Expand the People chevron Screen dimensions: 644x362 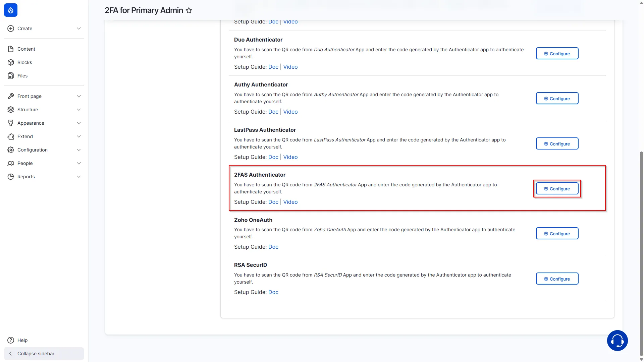pyautogui.click(x=79, y=163)
